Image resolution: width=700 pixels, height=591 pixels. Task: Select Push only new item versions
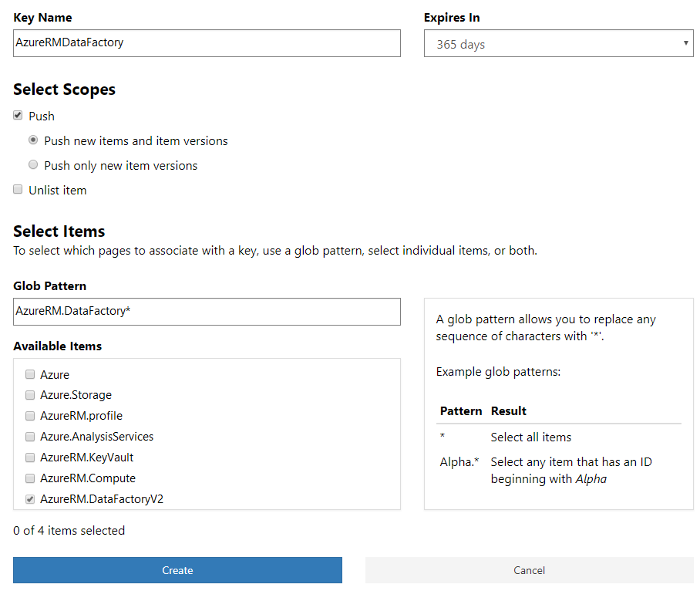click(x=33, y=165)
